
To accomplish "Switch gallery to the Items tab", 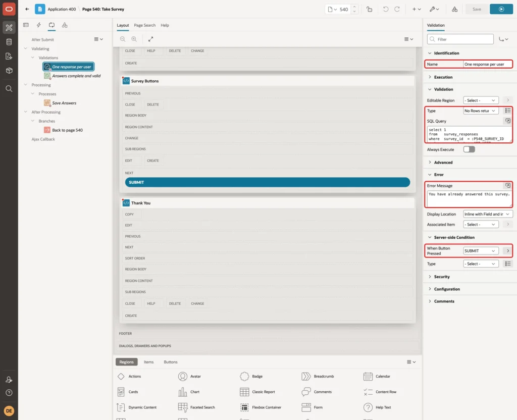I will pyautogui.click(x=148, y=362).
